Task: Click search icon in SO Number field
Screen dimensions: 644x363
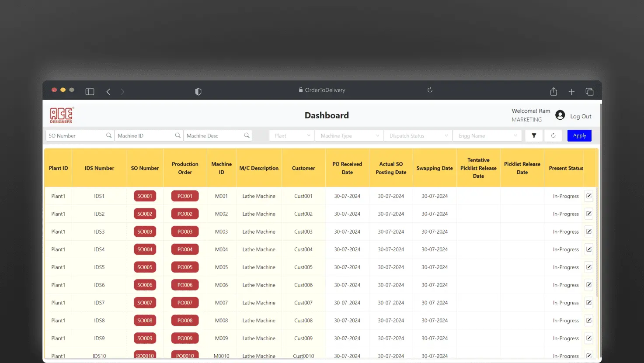Action: tap(109, 136)
